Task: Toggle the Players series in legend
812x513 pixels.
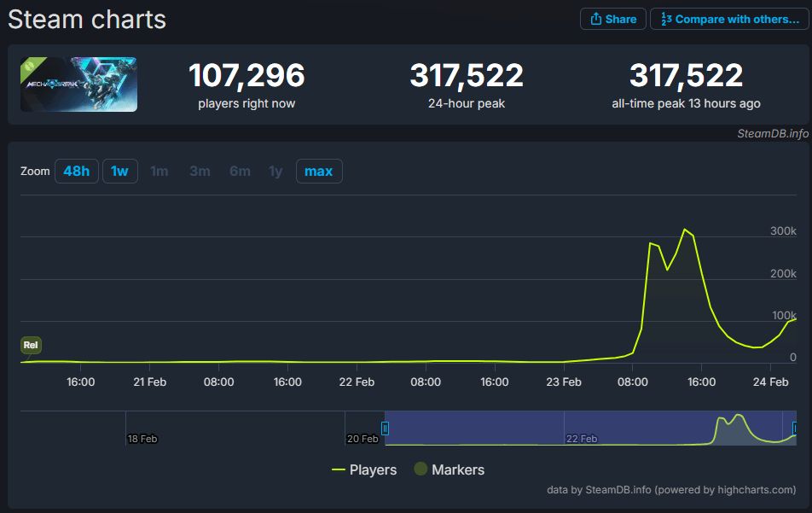Action: tap(364, 469)
